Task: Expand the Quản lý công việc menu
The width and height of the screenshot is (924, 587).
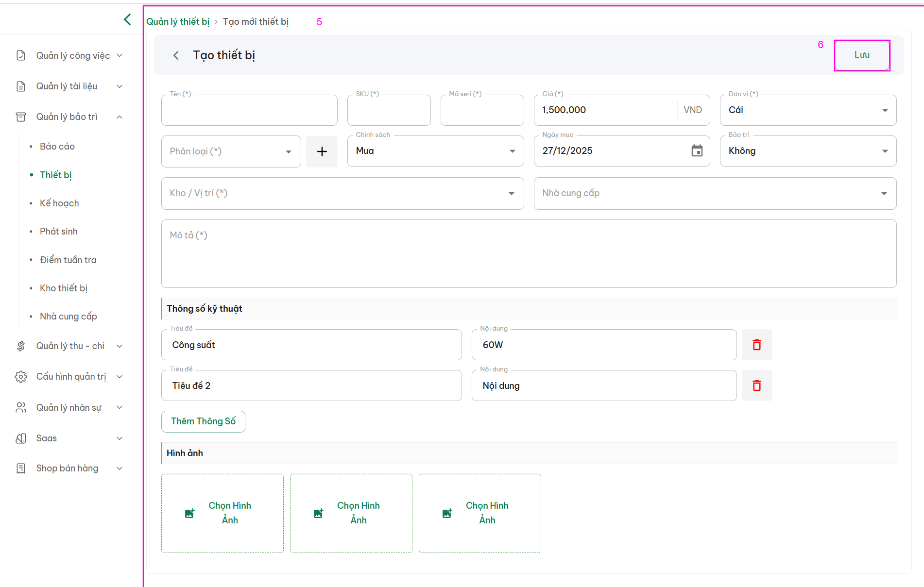Action: 73,56
